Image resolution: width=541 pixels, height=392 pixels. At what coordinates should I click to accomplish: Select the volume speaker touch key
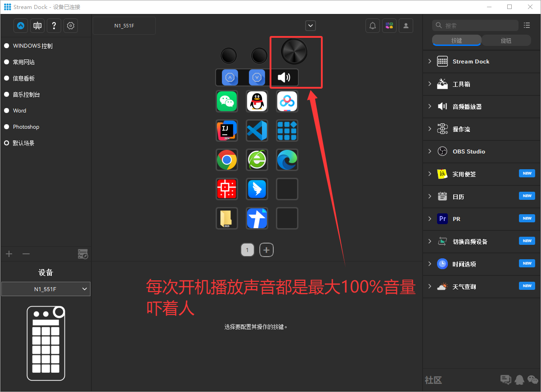(284, 77)
